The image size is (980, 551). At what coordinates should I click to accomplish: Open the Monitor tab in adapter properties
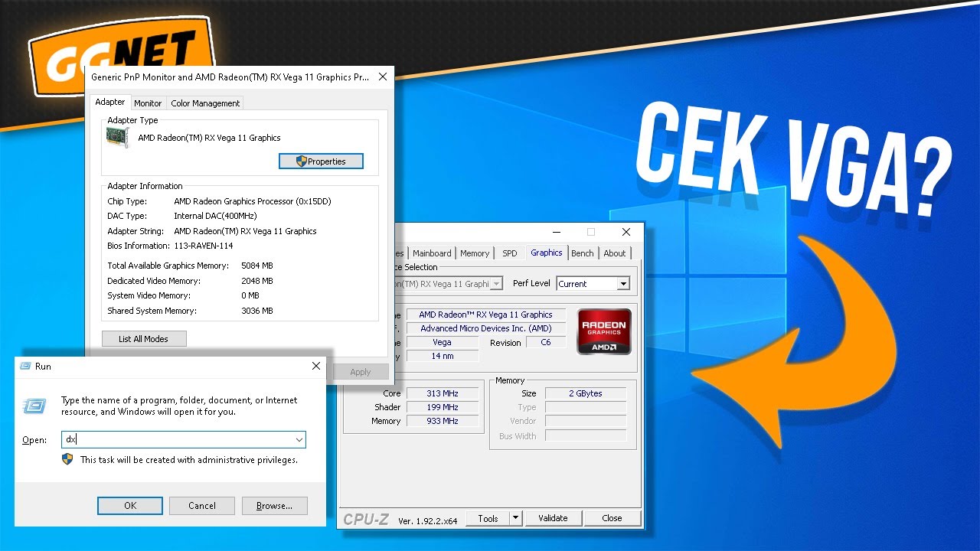(x=148, y=103)
